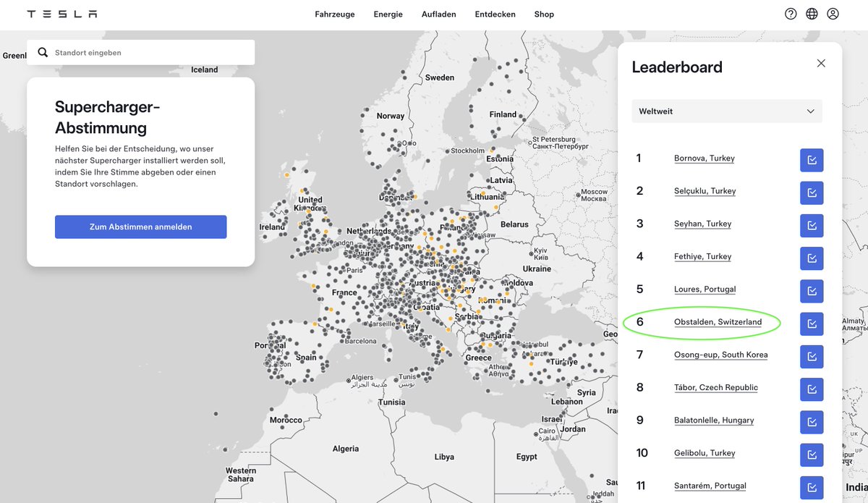Click the Tesla logo
The height and width of the screenshot is (503, 868).
62,14
